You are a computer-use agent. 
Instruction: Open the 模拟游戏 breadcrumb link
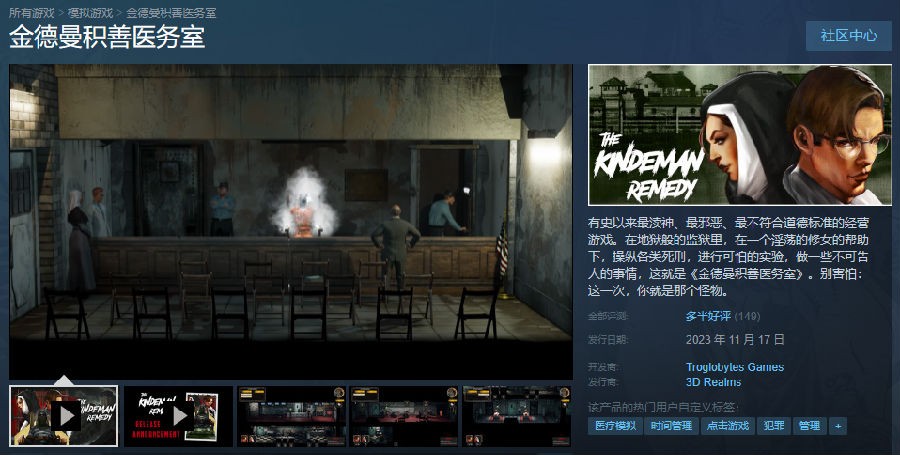tap(90, 13)
